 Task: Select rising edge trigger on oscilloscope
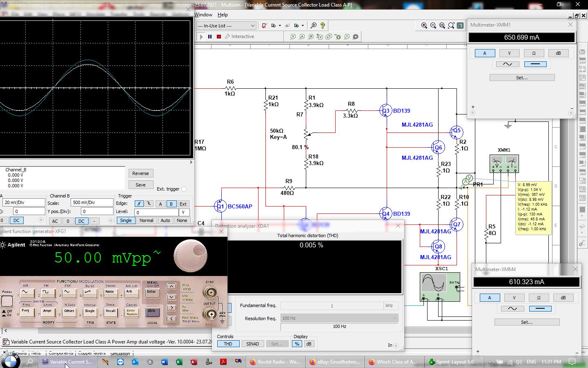(x=139, y=204)
